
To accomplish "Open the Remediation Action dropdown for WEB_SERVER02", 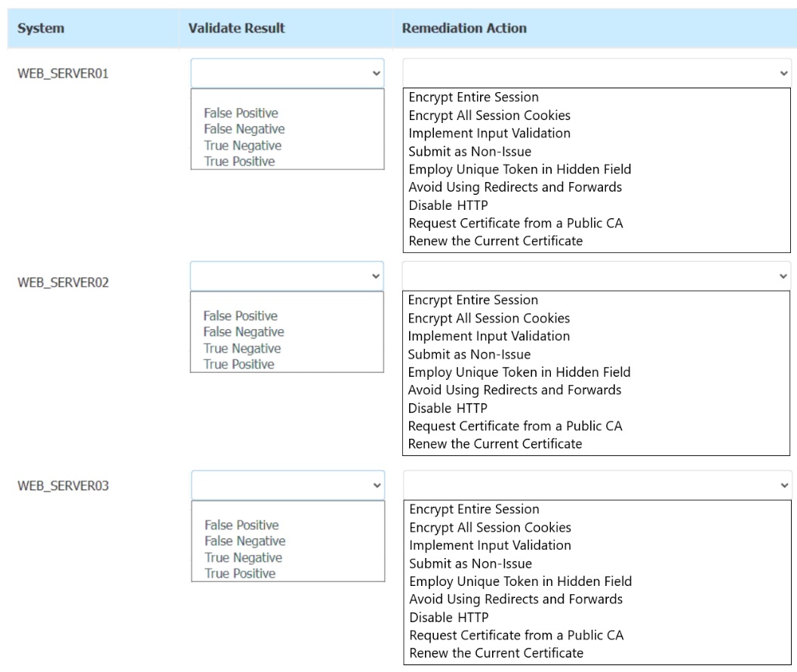I will pos(596,275).
